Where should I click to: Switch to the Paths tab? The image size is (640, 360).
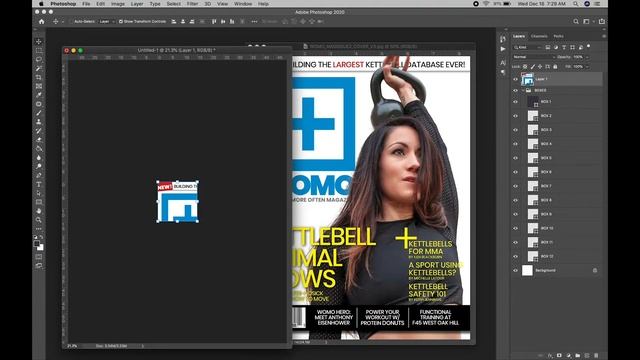[558, 36]
